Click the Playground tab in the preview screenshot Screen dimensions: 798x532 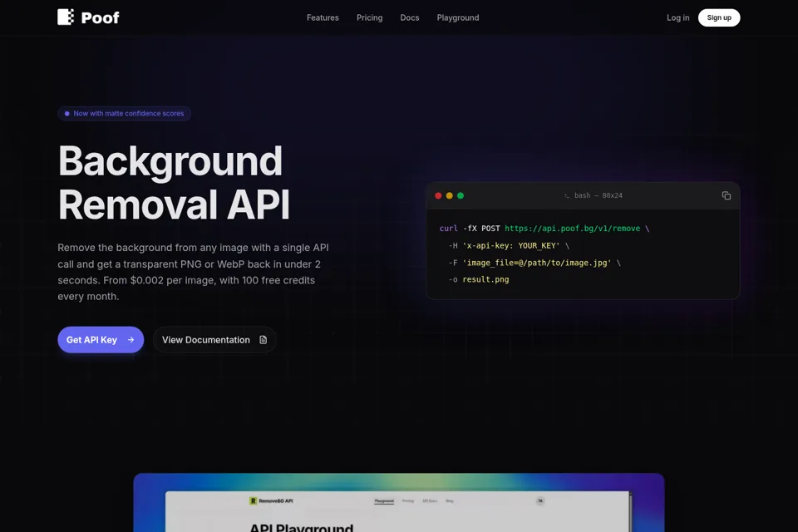point(384,501)
